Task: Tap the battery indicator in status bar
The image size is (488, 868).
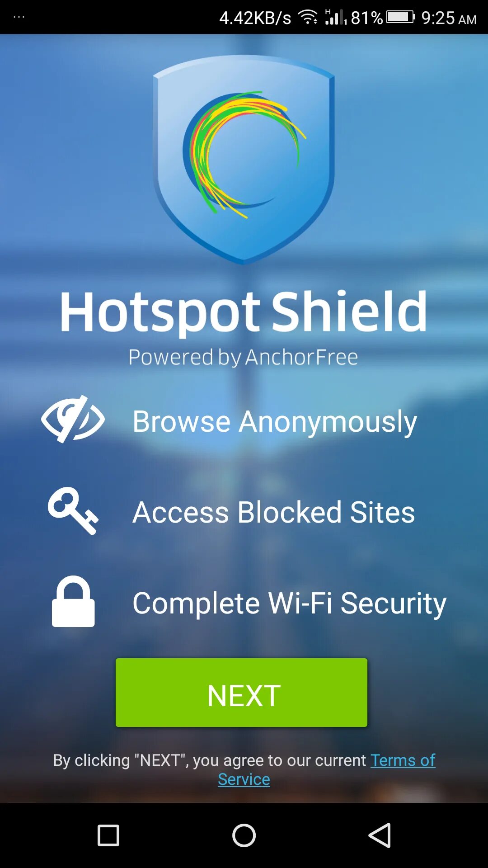Action: pyautogui.click(x=400, y=17)
